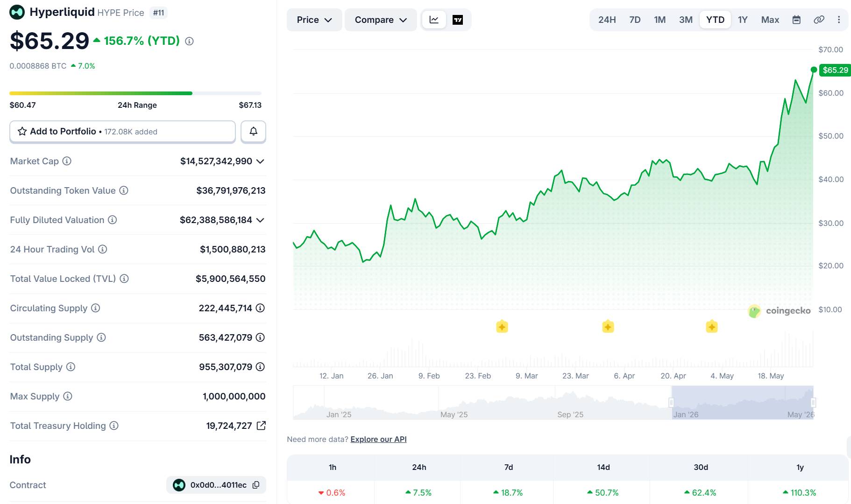The height and width of the screenshot is (504, 851).
Task: Open the calendar date range icon
Action: point(797,20)
